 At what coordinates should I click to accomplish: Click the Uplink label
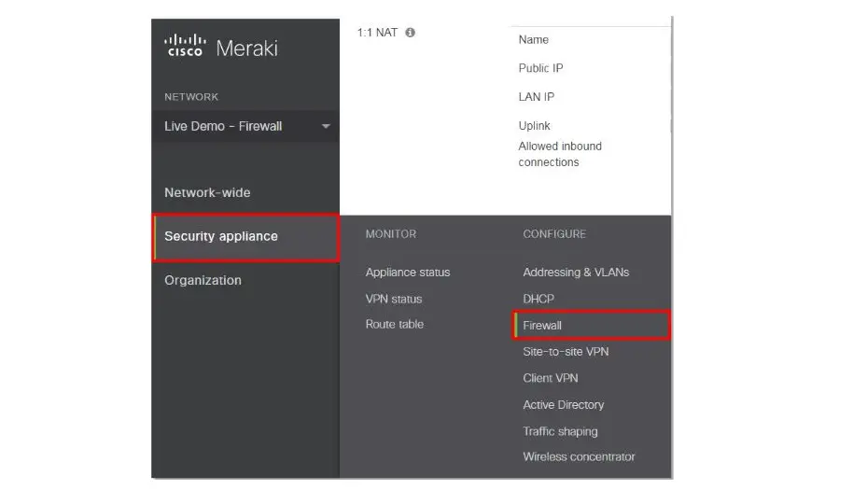tap(534, 126)
